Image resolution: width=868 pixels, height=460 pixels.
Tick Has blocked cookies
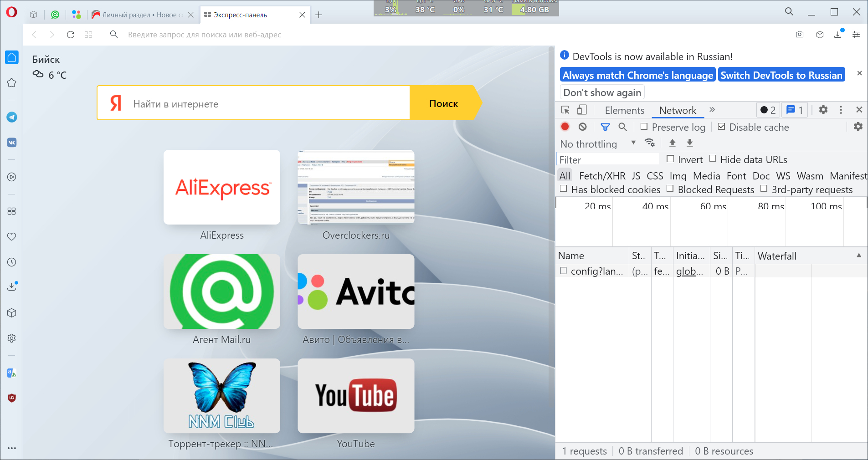pos(563,189)
